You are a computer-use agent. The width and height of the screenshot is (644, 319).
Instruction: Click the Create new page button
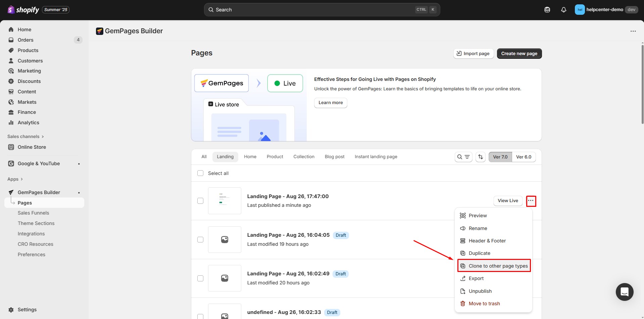pyautogui.click(x=519, y=54)
